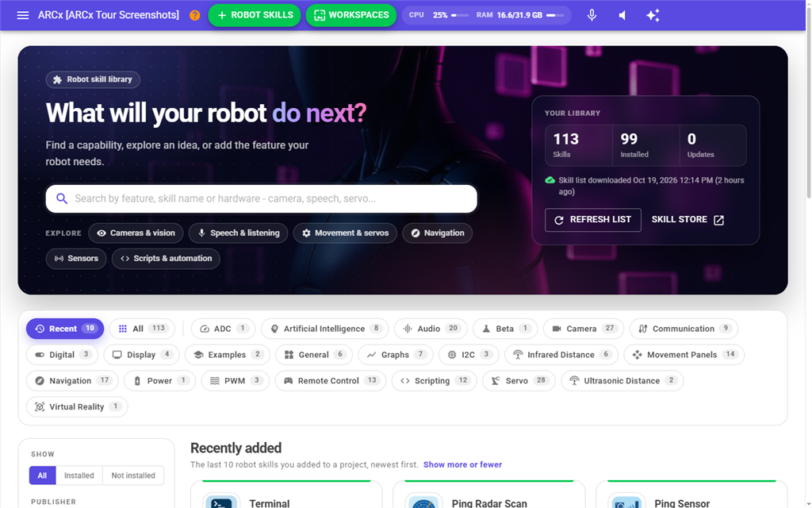Explore Scripts & automation chip

click(x=166, y=259)
